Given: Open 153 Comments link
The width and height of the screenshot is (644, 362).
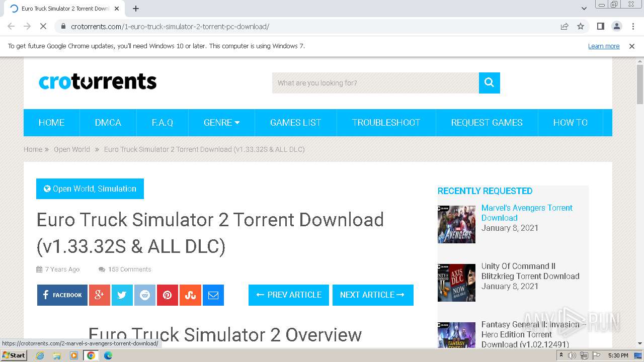Looking at the screenshot, I should click(129, 269).
